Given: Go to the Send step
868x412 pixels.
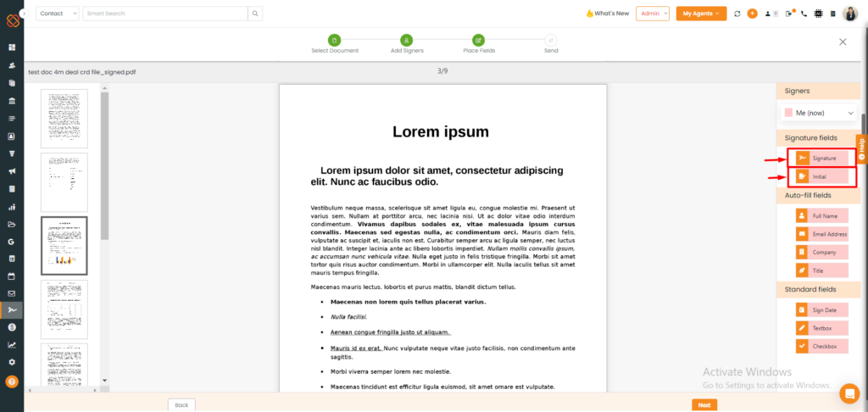Looking at the screenshot, I should click(551, 44).
